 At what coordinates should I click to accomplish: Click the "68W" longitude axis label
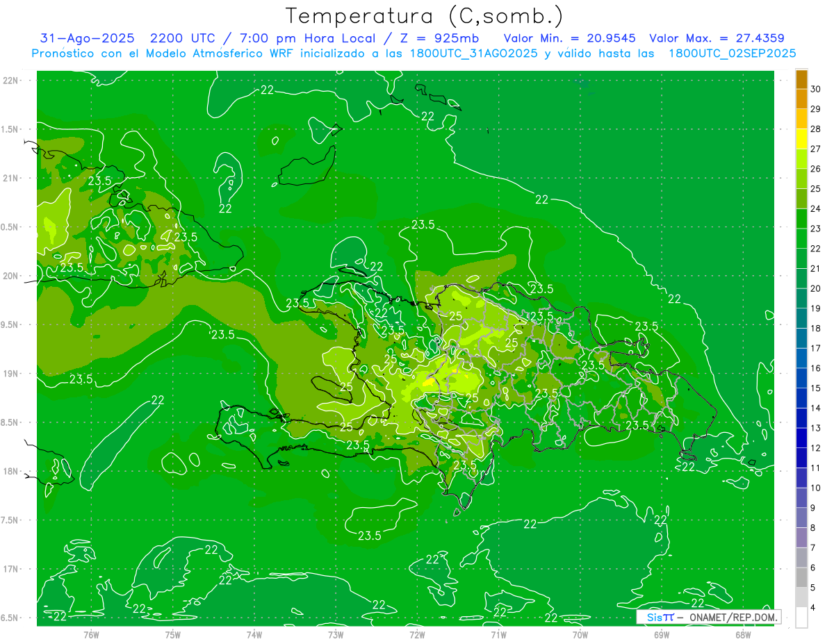(743, 635)
